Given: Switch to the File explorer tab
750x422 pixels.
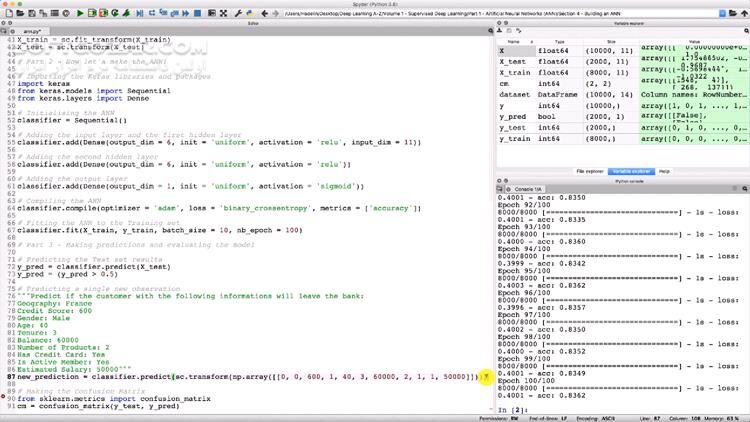Looking at the screenshot, I should coord(592,171).
